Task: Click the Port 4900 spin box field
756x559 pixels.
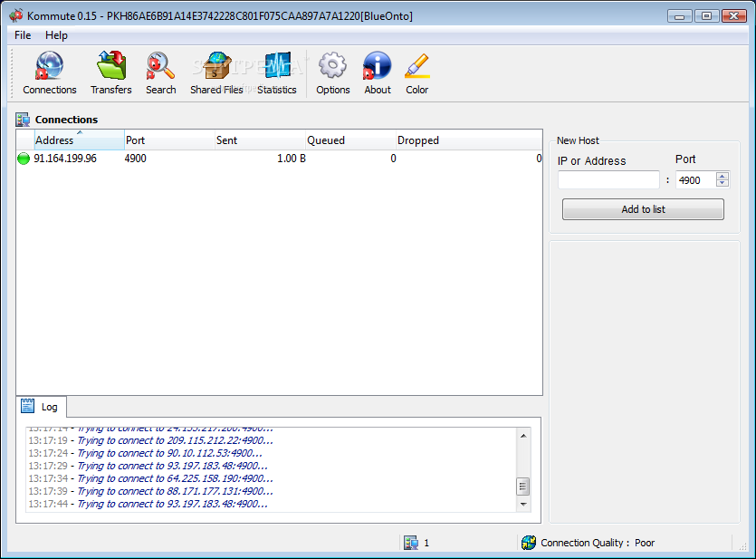Action: [x=695, y=180]
